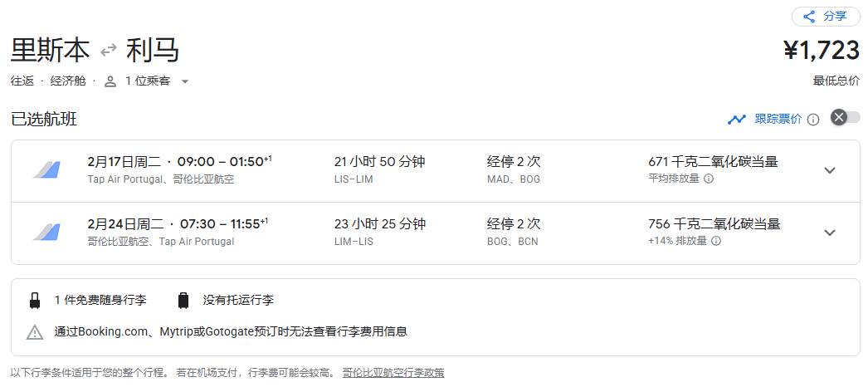868x387 pixels.
Task: Select the 利马 destination city text
Action: (153, 51)
